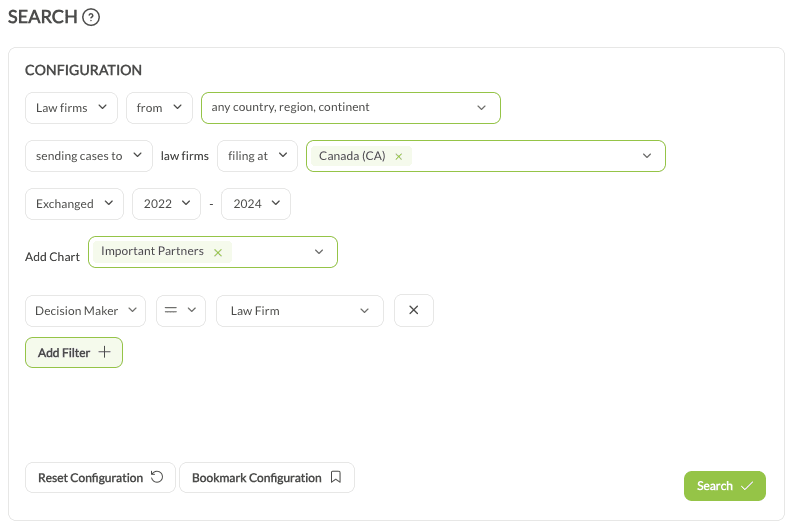This screenshot has width=793, height=529.
Task: Click the reset arrow icon
Action: coord(157,477)
